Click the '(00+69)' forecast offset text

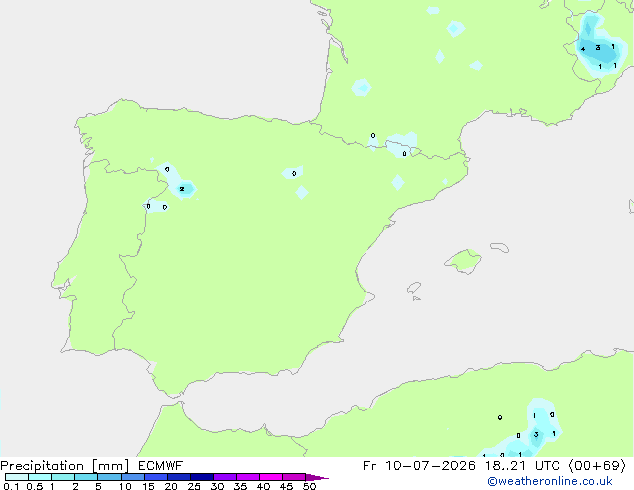click(598, 466)
